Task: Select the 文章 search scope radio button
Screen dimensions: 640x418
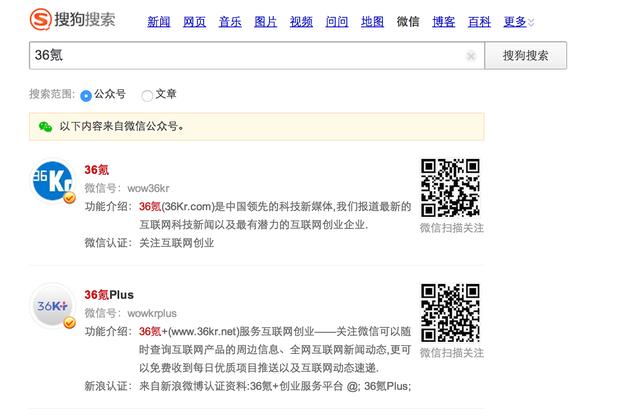Action: click(x=147, y=96)
